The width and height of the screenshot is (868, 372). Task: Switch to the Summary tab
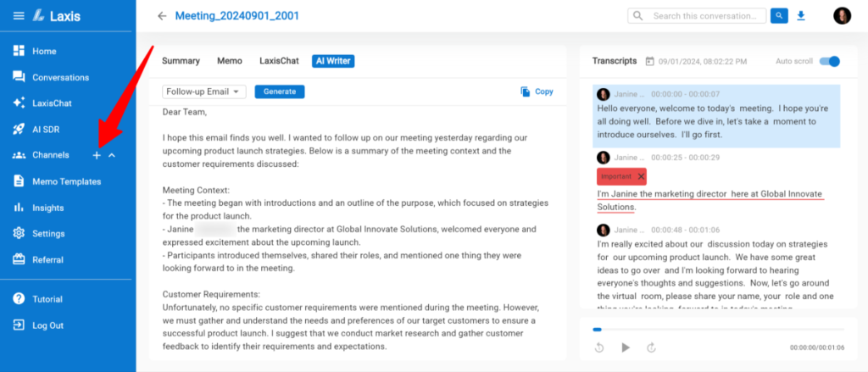181,61
